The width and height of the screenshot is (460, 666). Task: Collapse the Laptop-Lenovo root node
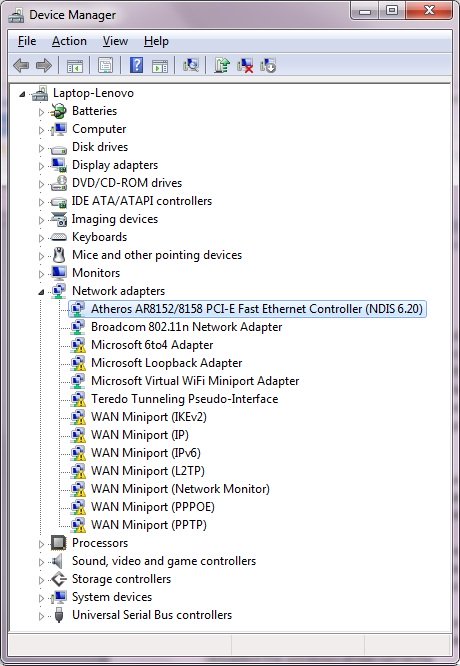[22, 94]
